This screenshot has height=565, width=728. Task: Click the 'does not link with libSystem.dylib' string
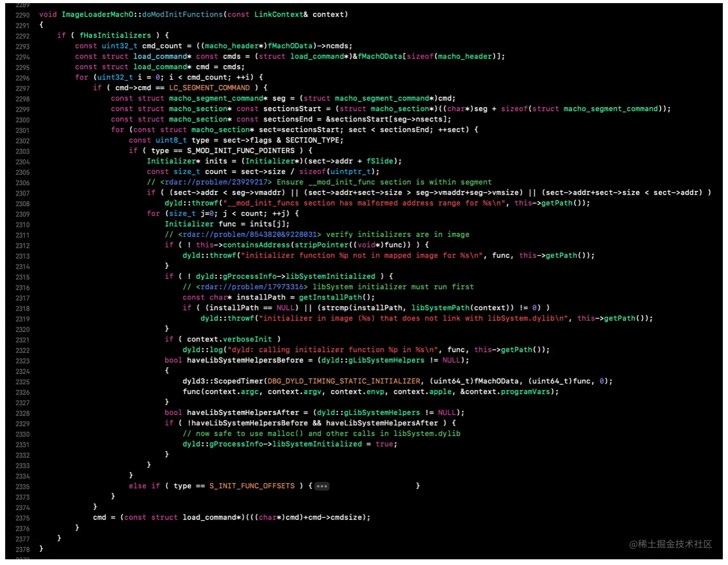pos(414,318)
